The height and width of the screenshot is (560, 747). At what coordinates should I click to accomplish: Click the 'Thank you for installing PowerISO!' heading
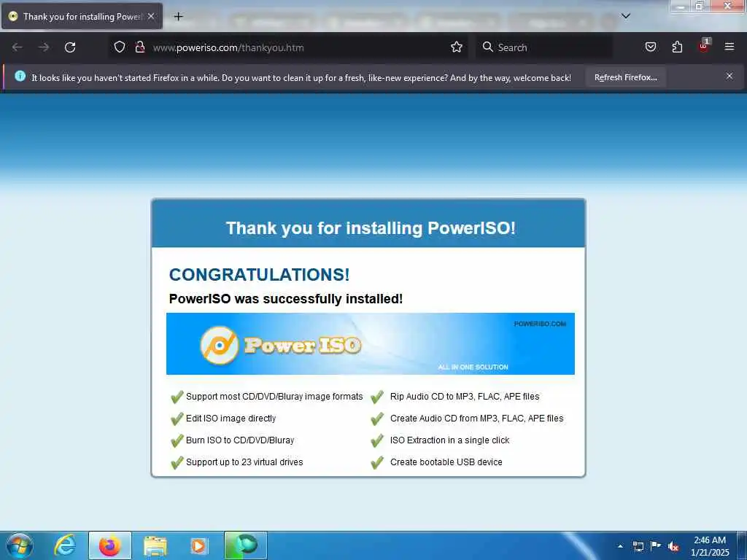[x=371, y=227]
